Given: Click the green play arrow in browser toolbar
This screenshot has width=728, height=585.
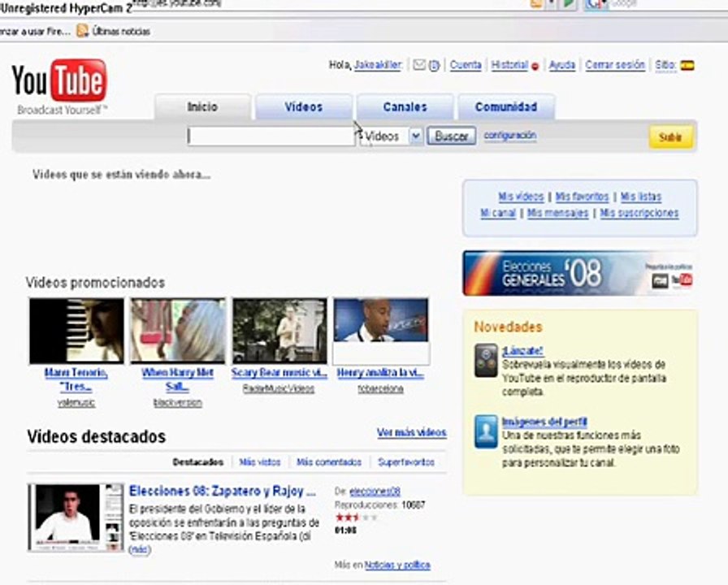Looking at the screenshot, I should point(569,4).
